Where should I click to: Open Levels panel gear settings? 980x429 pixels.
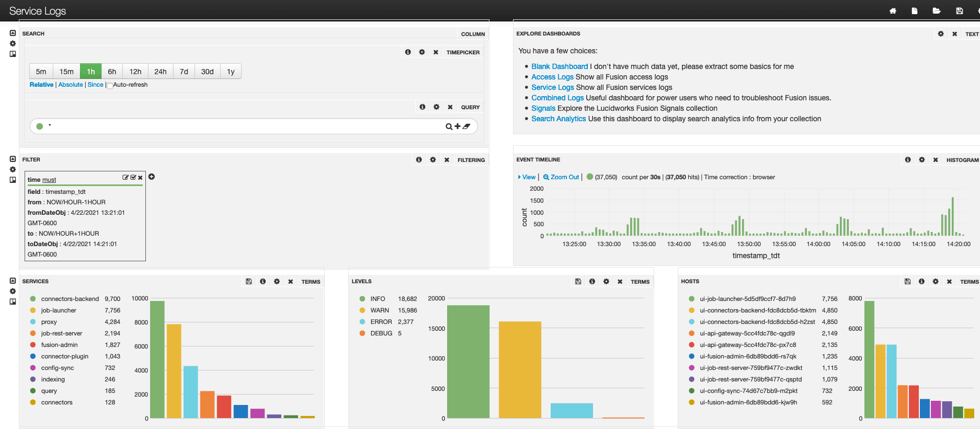point(606,282)
